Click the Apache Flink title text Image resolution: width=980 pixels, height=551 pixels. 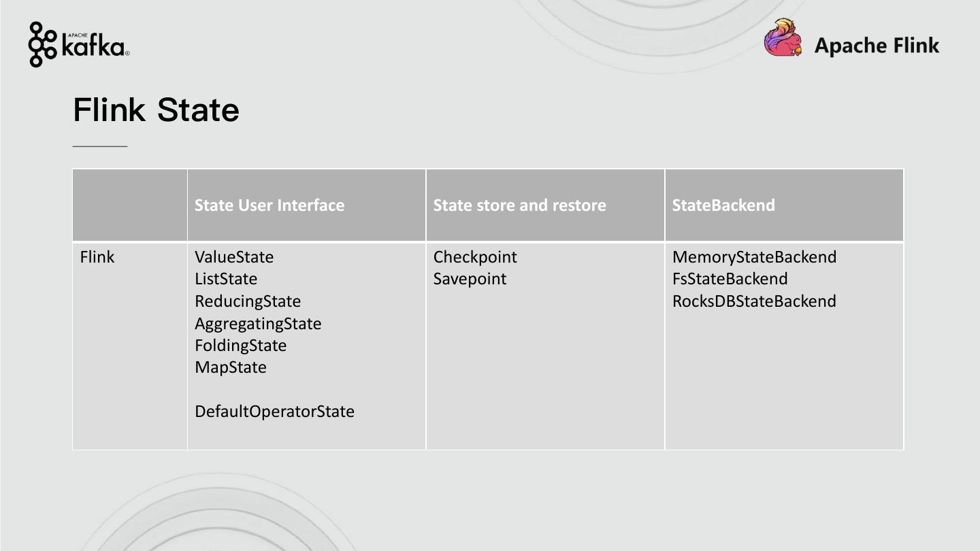[x=877, y=46]
